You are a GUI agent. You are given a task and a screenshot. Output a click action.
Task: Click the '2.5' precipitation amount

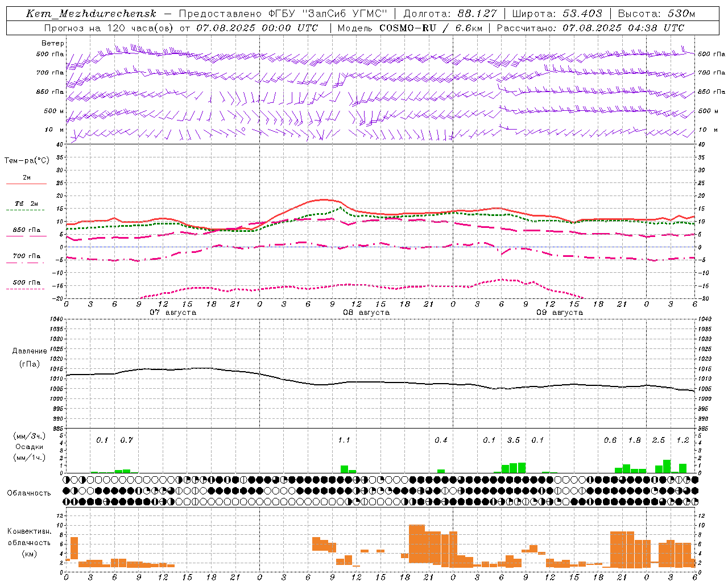659,440
